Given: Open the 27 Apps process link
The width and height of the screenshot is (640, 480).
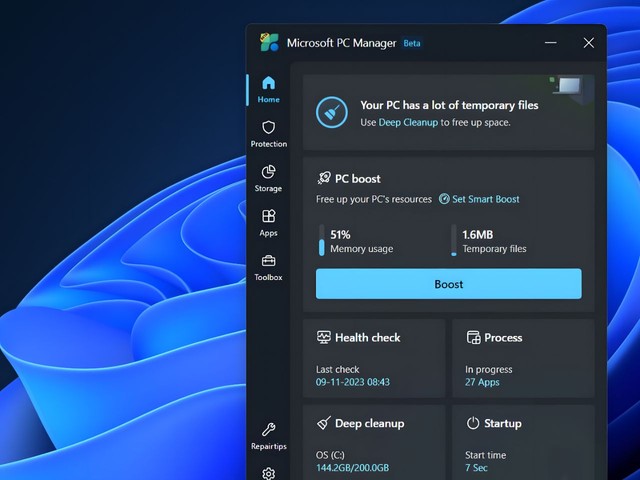Looking at the screenshot, I should pyautogui.click(x=482, y=382).
